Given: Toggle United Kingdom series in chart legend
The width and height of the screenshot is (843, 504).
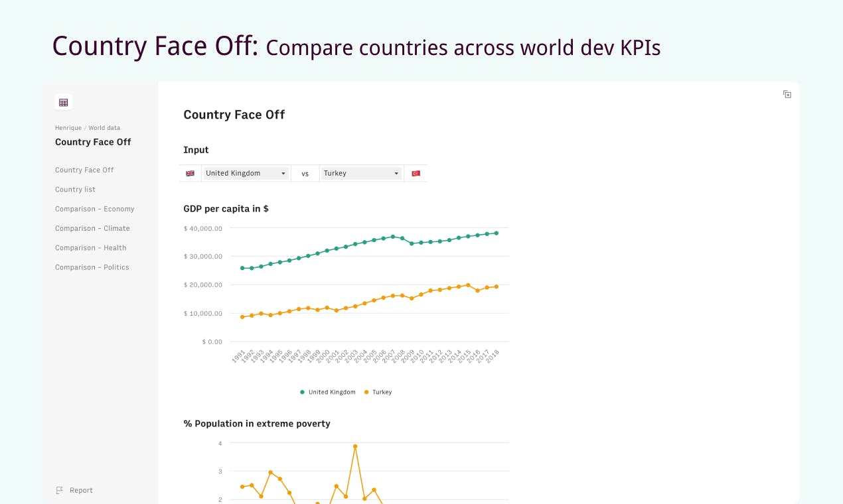Looking at the screenshot, I should coord(328,392).
